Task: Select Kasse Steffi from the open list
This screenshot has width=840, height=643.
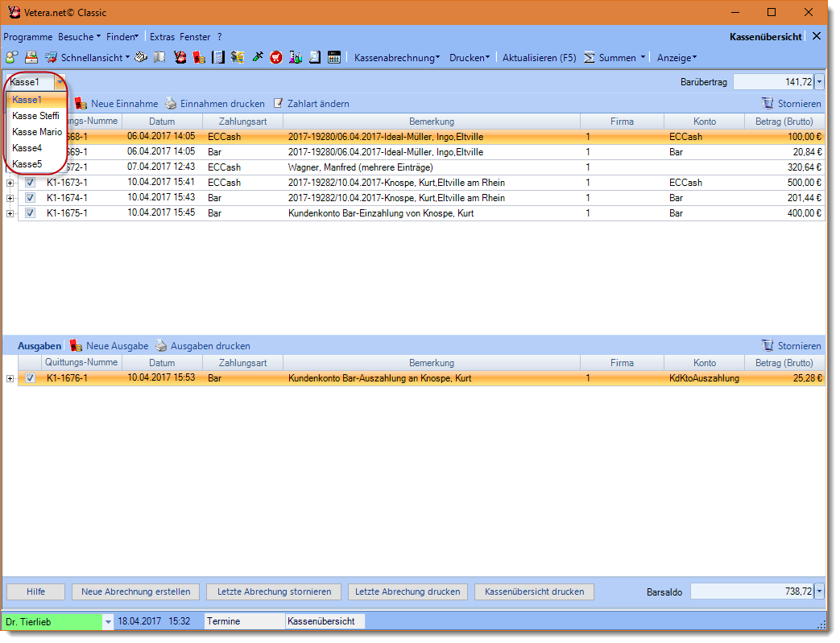Action: pyautogui.click(x=35, y=116)
